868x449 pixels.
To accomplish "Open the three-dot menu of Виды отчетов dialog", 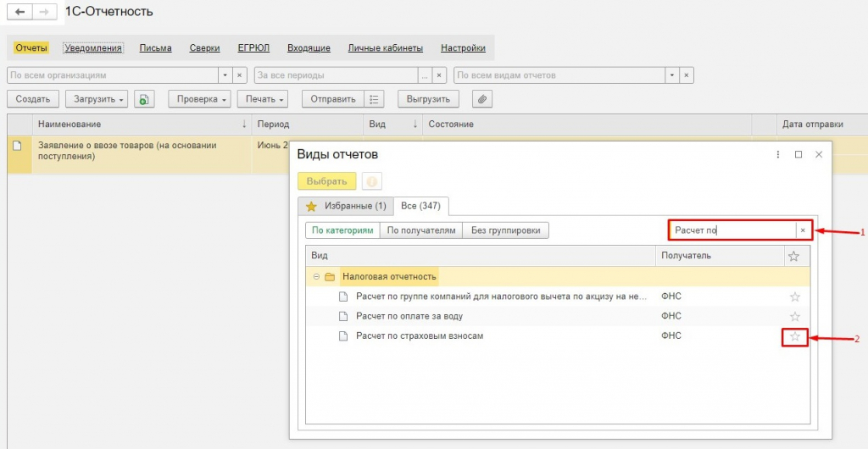I will tap(778, 155).
